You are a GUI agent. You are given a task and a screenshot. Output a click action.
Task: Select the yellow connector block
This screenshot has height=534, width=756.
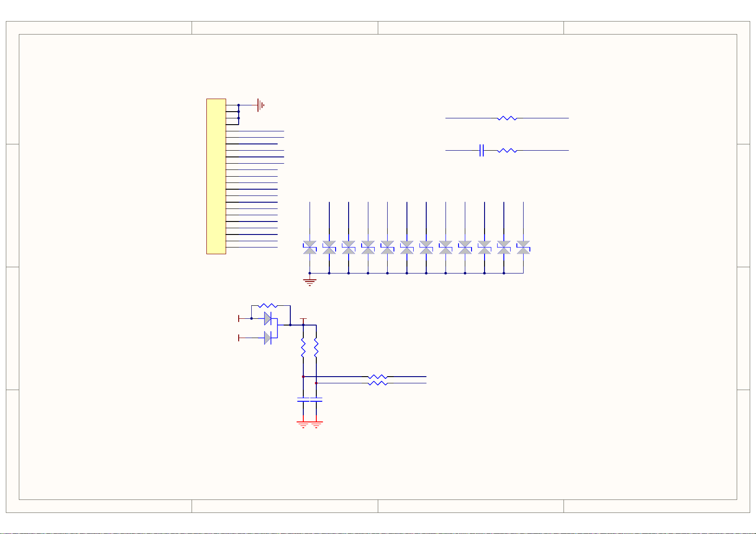coord(216,176)
